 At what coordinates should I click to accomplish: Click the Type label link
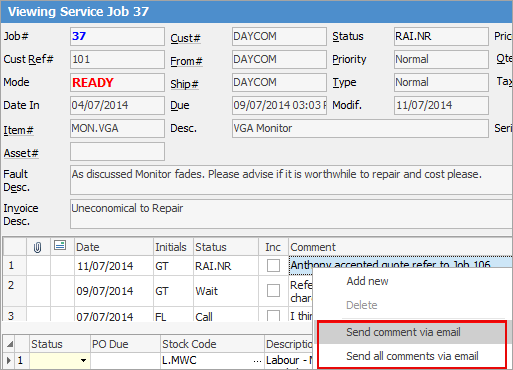tap(344, 82)
